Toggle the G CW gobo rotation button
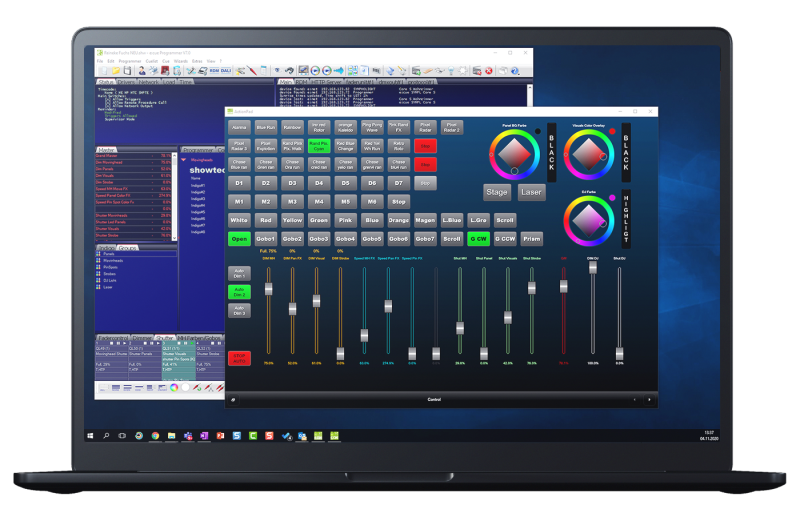This screenshot has height=529, width=800. (x=479, y=239)
